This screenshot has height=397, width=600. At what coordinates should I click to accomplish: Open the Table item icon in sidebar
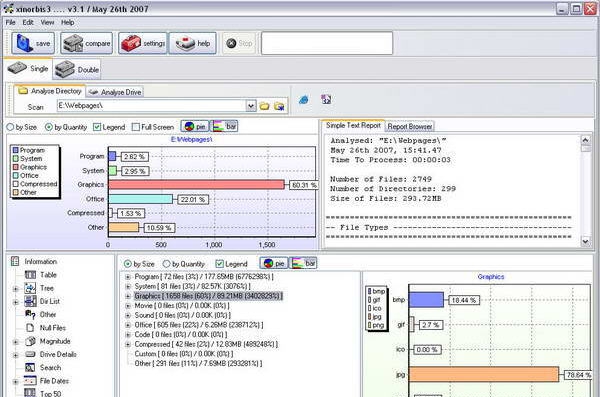pyautogui.click(x=30, y=275)
